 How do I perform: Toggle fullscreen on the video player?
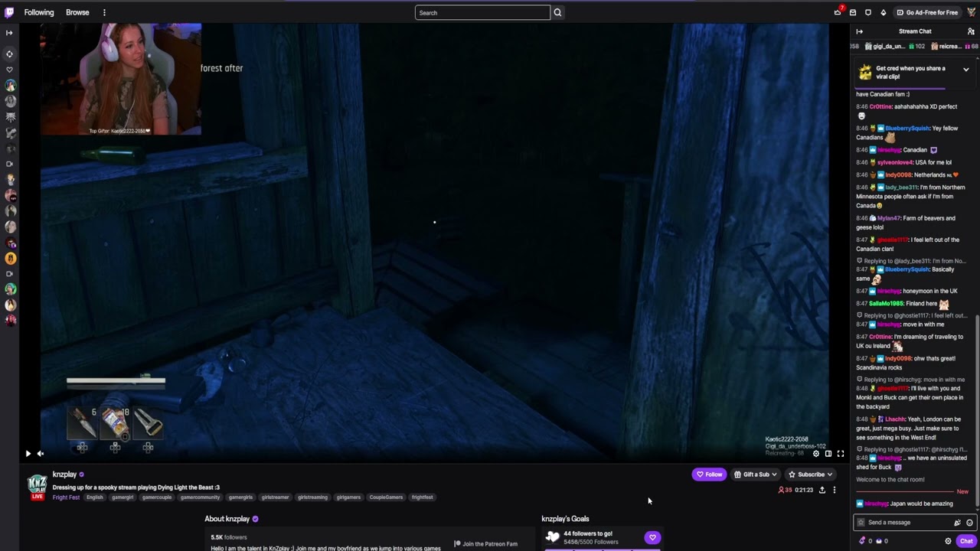(x=840, y=454)
